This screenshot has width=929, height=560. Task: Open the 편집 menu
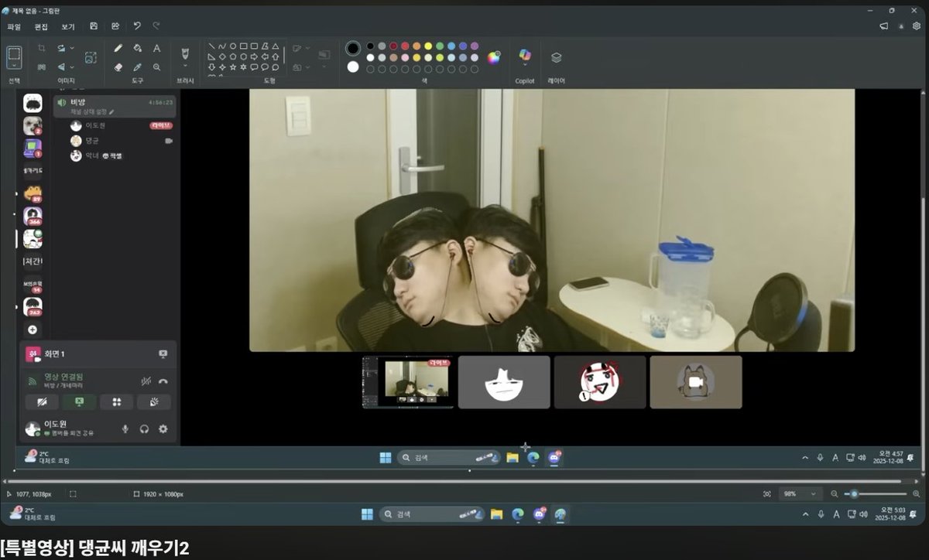click(41, 26)
